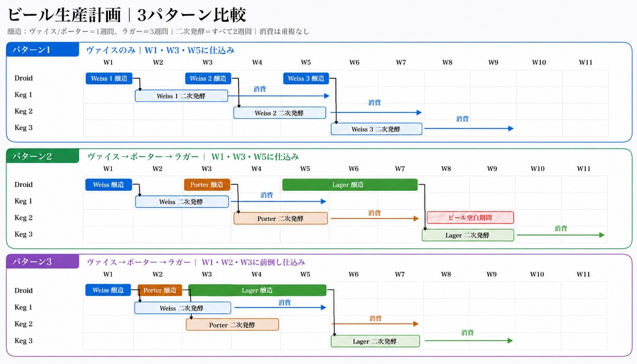
Task: Click the green 'パターン2' header tab
Action: point(43,156)
